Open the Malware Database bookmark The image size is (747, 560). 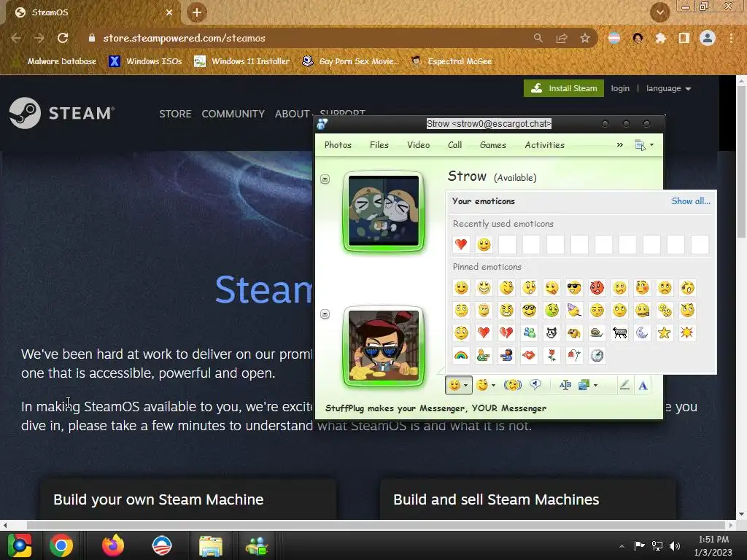[x=54, y=61]
